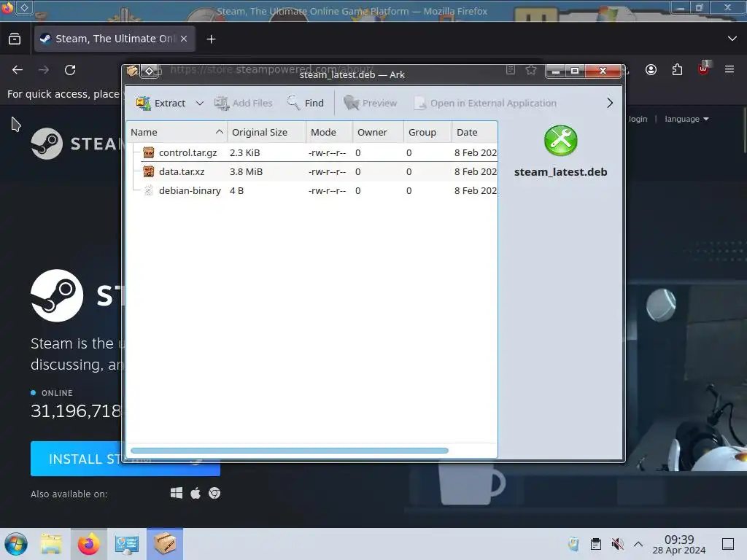Image resolution: width=747 pixels, height=560 pixels.
Task: Switch to Ark in the taskbar
Action: click(x=165, y=544)
